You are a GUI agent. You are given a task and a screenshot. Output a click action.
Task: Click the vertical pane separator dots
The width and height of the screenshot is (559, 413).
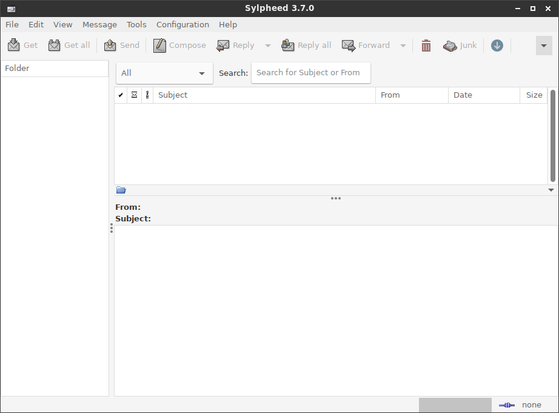click(112, 228)
